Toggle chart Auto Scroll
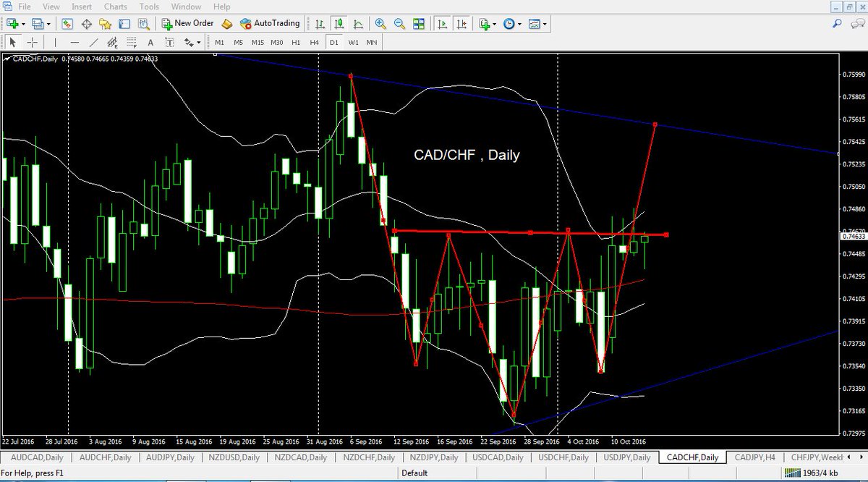 [x=442, y=24]
